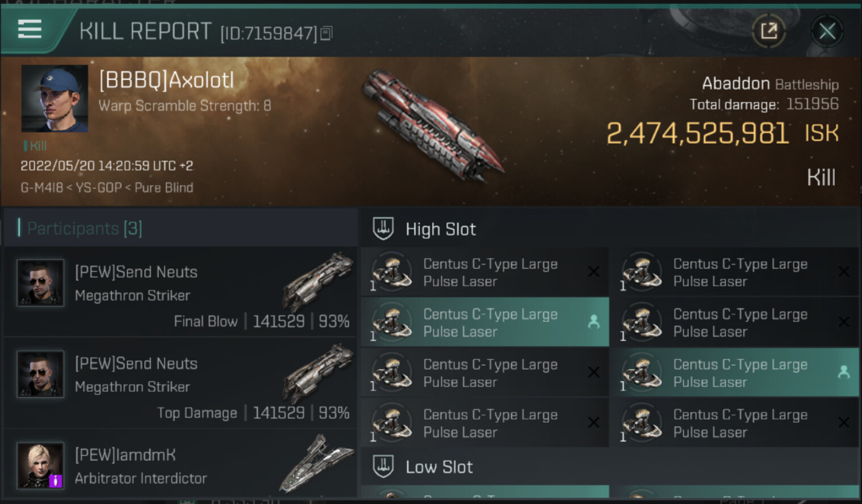862x504 pixels.
Task: Click person icon on highlighted left-column Pulse Laser
Action: pos(593,322)
